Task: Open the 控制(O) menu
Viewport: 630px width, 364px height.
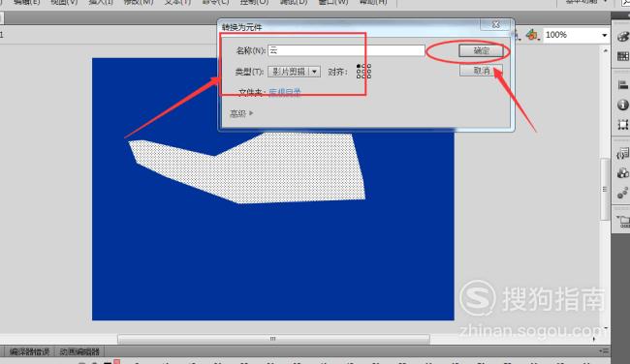Action: tap(254, 2)
